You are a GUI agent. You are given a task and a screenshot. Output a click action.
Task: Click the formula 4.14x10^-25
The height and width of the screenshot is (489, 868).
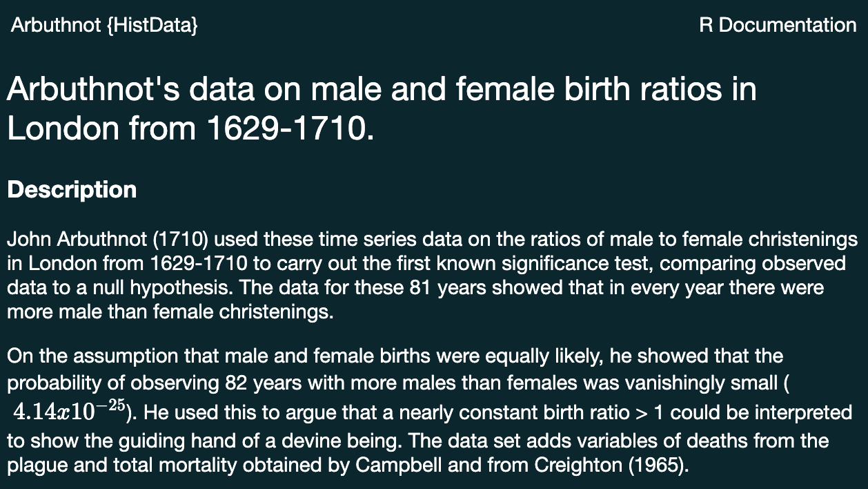pos(69,411)
